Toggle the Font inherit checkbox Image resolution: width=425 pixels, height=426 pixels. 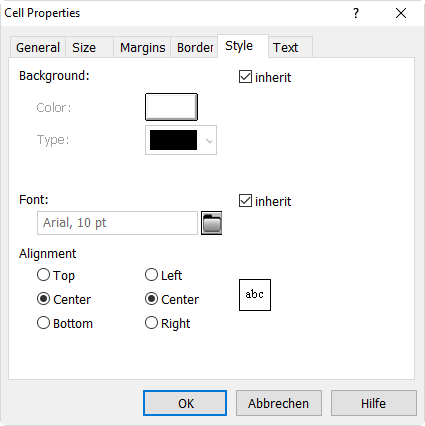[245, 201]
